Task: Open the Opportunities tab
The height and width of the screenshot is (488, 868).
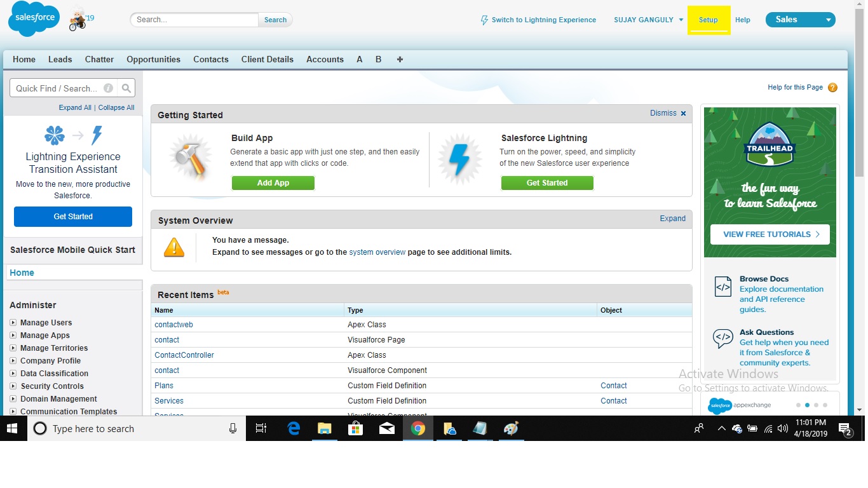Action: (x=154, y=59)
